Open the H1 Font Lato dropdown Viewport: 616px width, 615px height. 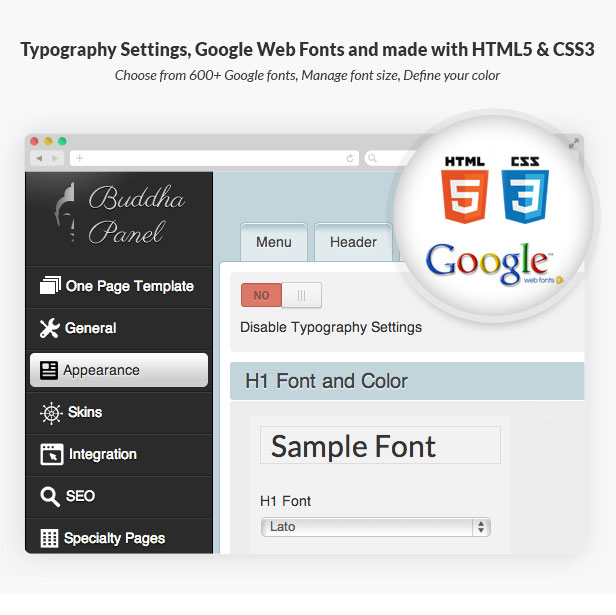click(x=376, y=527)
